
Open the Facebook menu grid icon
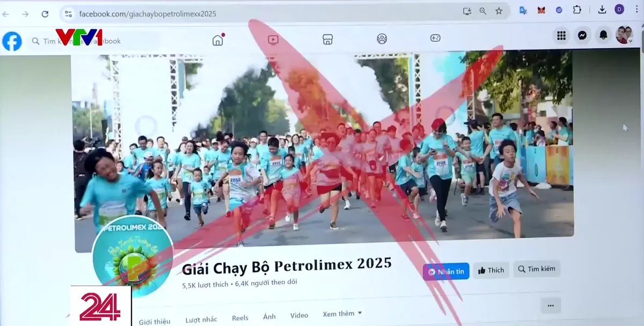tap(561, 35)
